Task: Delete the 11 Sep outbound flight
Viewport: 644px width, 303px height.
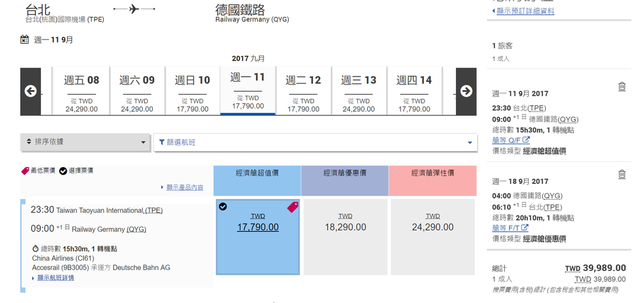Action: pyautogui.click(x=622, y=86)
